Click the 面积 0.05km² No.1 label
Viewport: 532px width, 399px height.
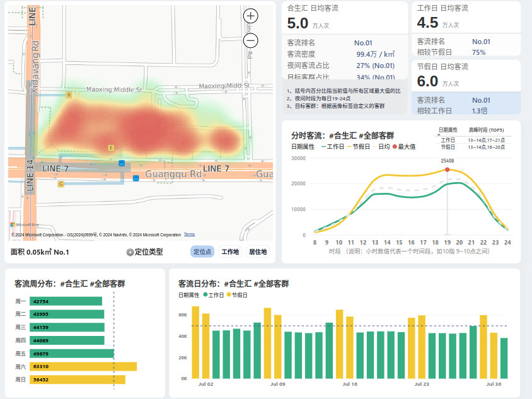[40, 252]
